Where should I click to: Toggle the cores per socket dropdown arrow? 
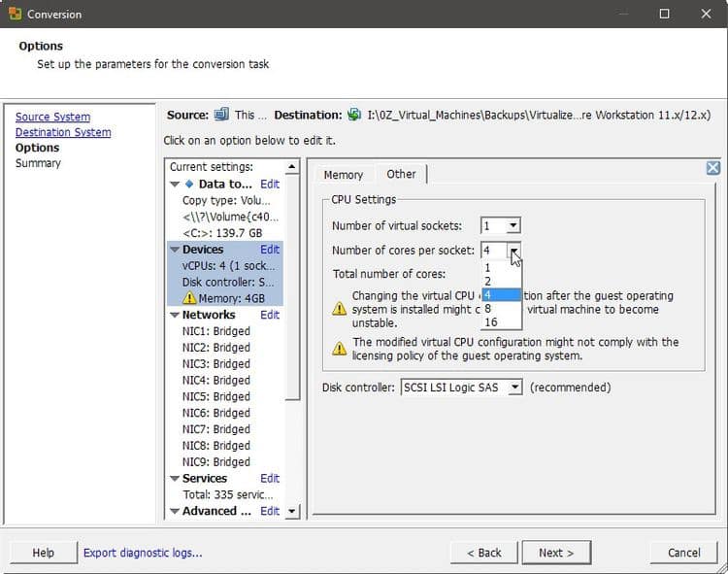[513, 251]
